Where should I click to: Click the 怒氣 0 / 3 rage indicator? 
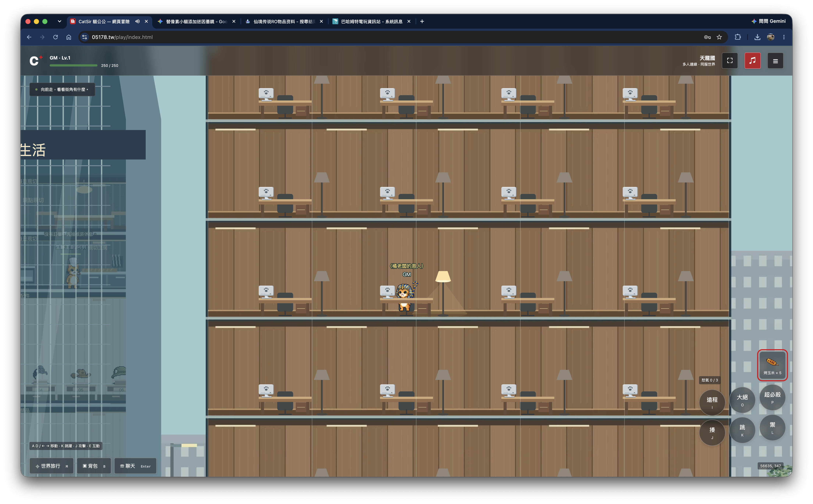click(709, 380)
